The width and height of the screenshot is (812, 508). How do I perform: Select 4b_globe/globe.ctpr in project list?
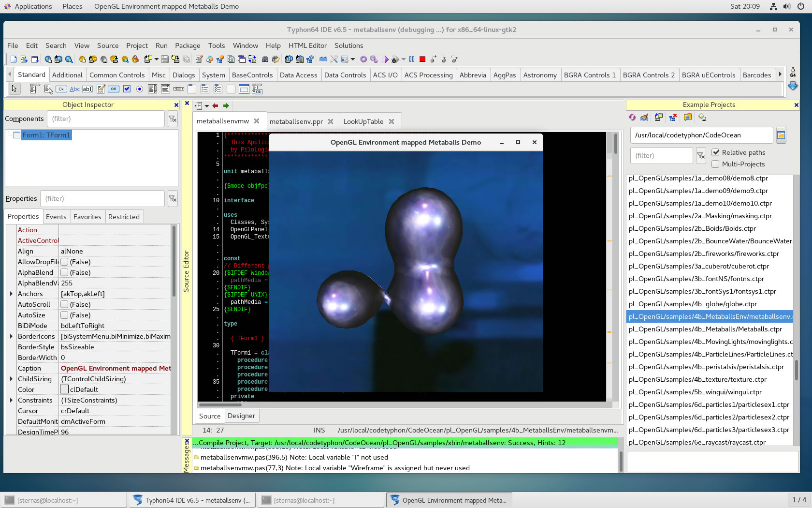tap(710, 304)
